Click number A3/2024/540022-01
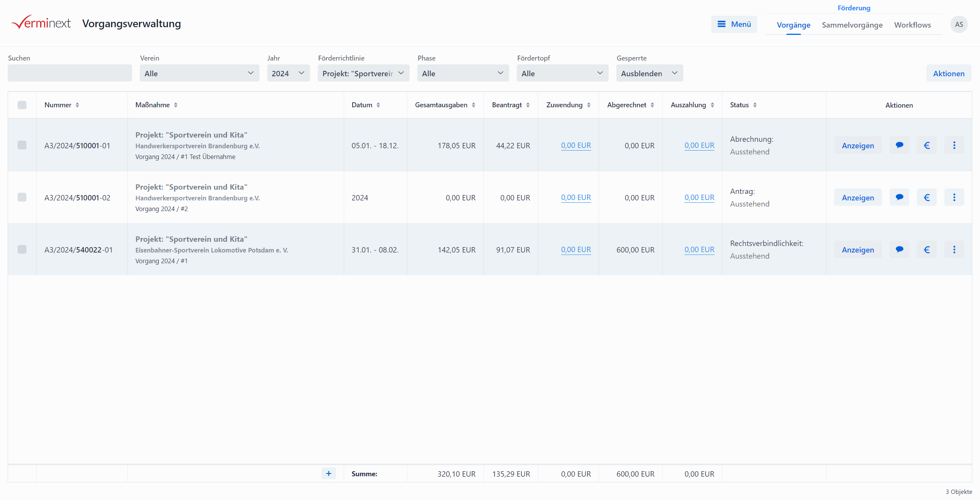This screenshot has height=500, width=980. pyautogui.click(x=78, y=250)
